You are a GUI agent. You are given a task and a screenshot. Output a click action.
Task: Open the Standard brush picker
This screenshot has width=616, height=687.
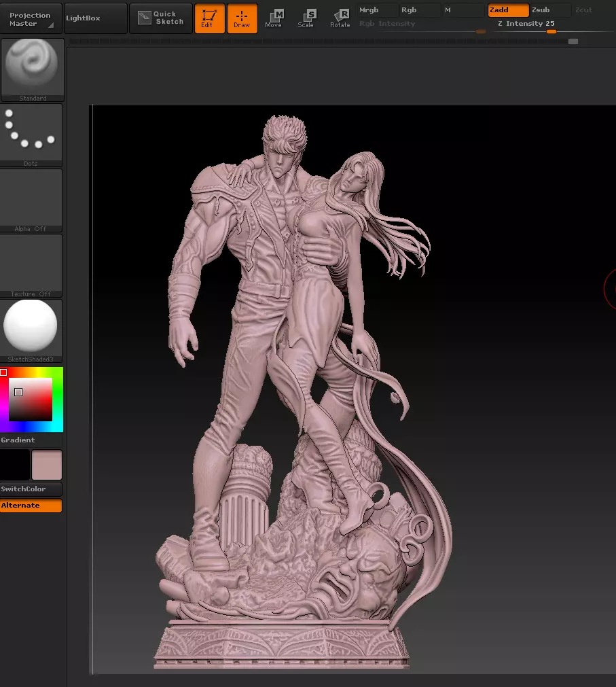(x=32, y=70)
